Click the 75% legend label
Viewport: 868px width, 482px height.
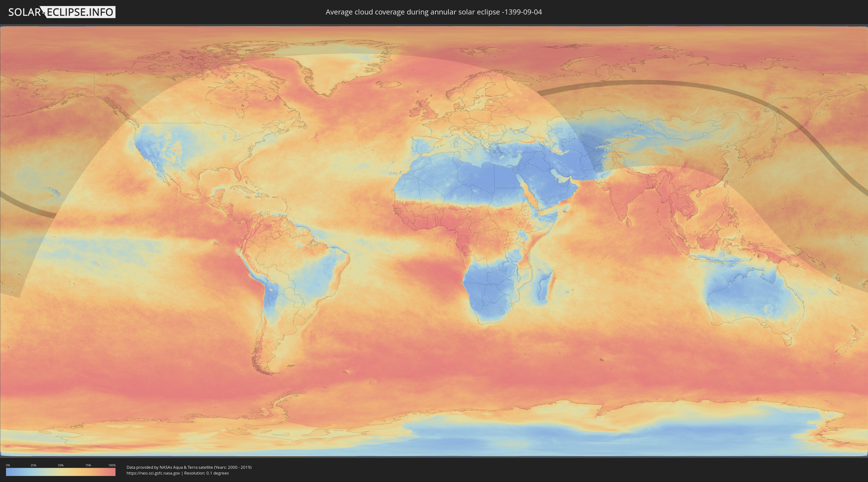(x=88, y=465)
